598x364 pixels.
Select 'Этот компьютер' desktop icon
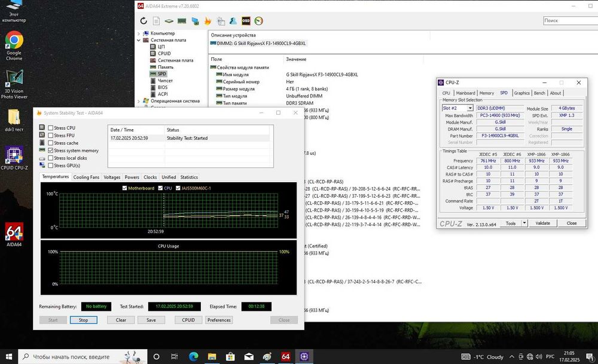pyautogui.click(x=14, y=11)
